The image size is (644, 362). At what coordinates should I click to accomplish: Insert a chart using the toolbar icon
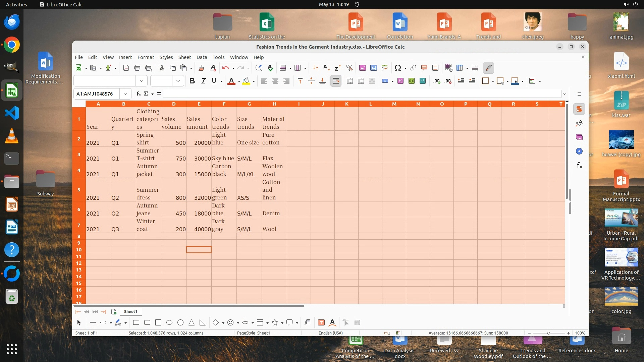pos(374,68)
